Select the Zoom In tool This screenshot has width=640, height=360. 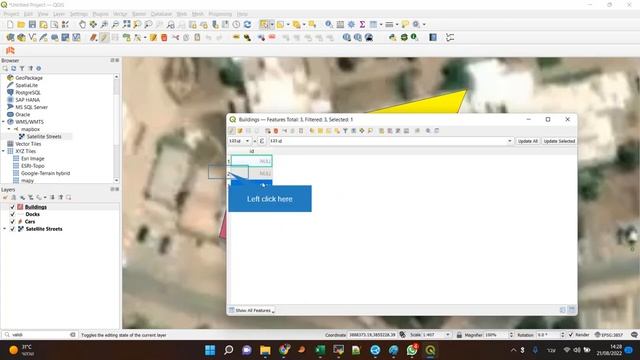point(104,25)
